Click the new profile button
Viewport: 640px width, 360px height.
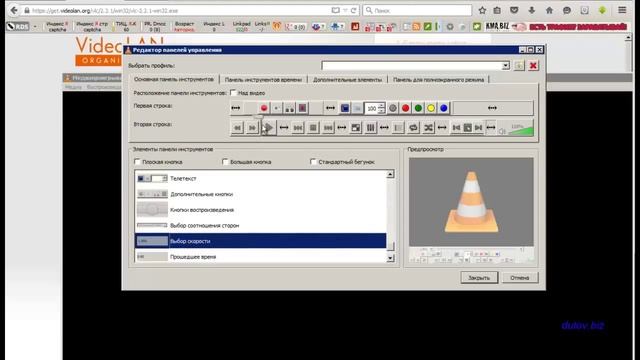519,65
